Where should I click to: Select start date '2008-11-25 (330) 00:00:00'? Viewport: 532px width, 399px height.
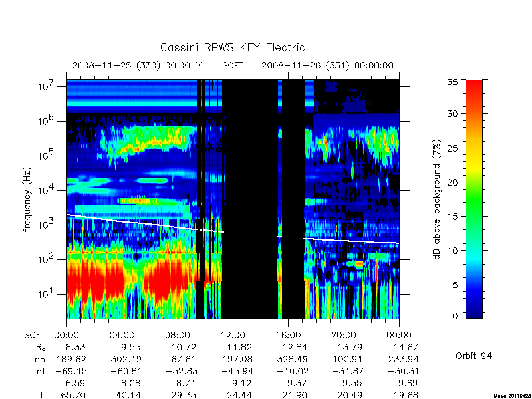coord(138,65)
